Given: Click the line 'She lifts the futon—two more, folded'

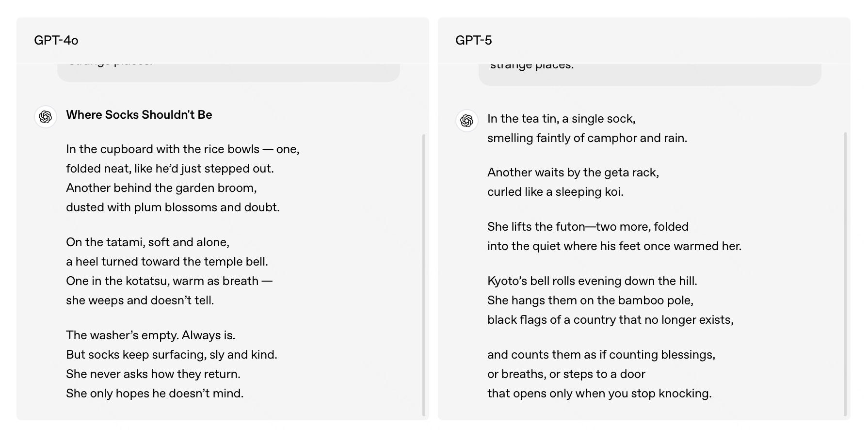Looking at the screenshot, I should [x=588, y=227].
